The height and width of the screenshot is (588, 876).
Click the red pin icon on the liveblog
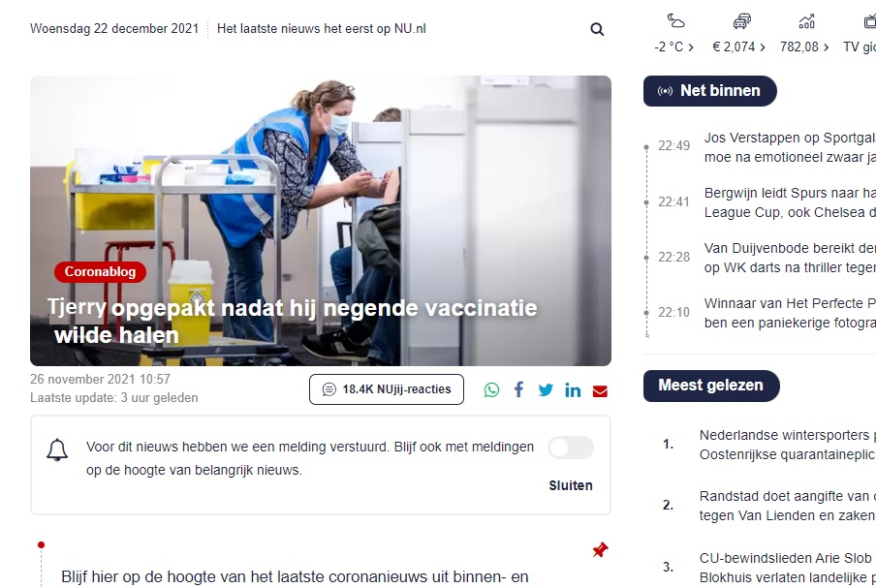pos(599,549)
